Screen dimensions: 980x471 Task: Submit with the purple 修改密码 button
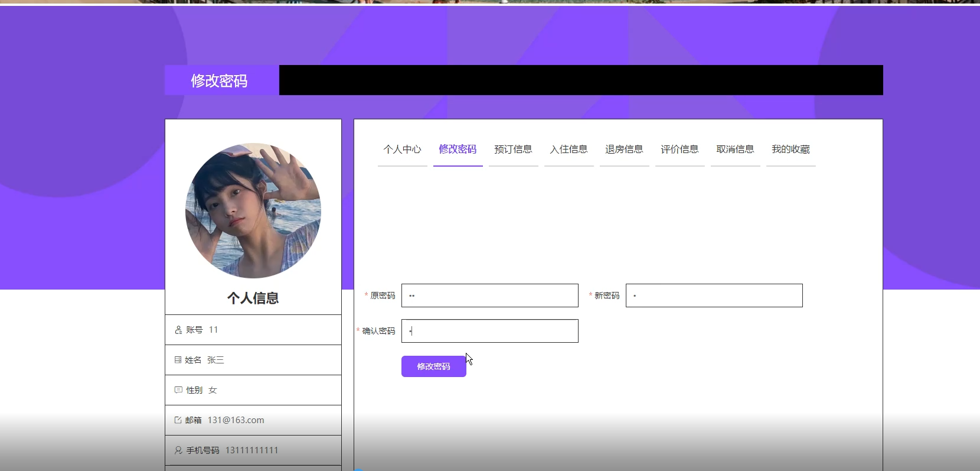coord(434,366)
